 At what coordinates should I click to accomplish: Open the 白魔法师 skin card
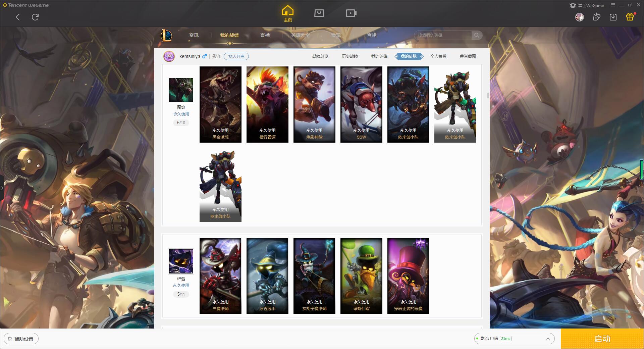220,276
